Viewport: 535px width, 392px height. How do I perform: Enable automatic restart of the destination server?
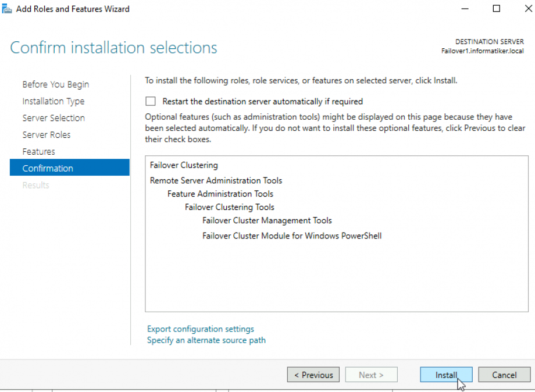pyautogui.click(x=151, y=101)
